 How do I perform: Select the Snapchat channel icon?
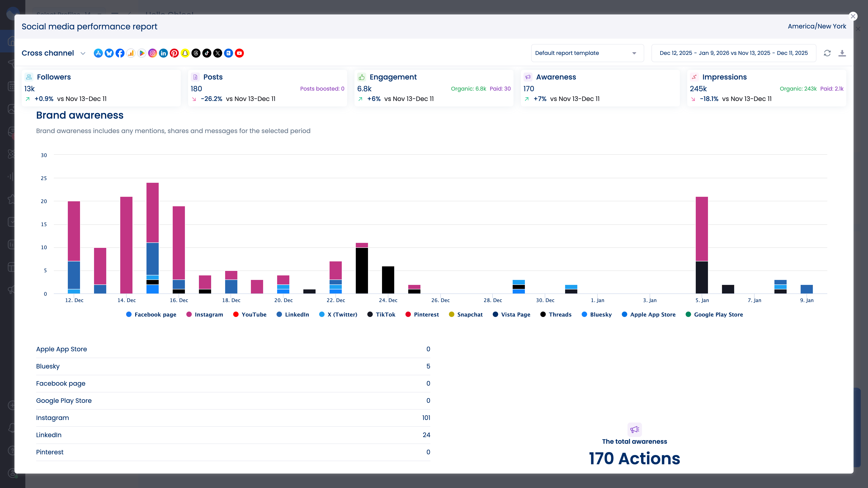185,53
